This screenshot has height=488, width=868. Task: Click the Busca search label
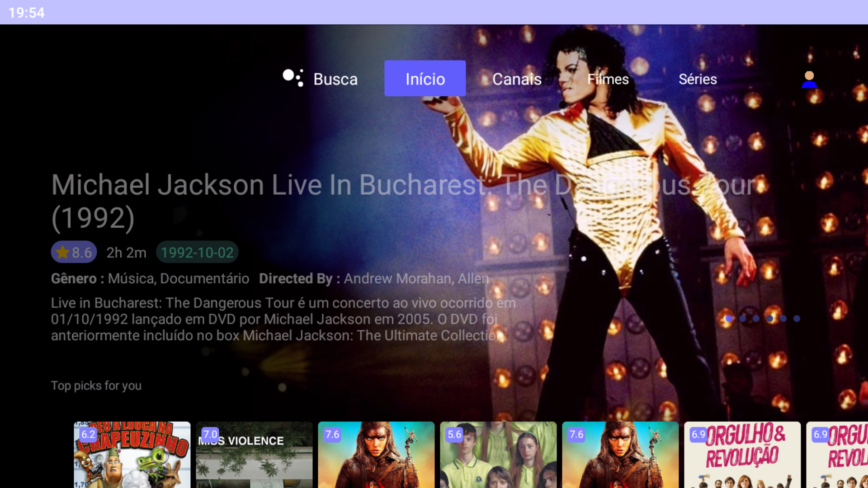pyautogui.click(x=335, y=79)
